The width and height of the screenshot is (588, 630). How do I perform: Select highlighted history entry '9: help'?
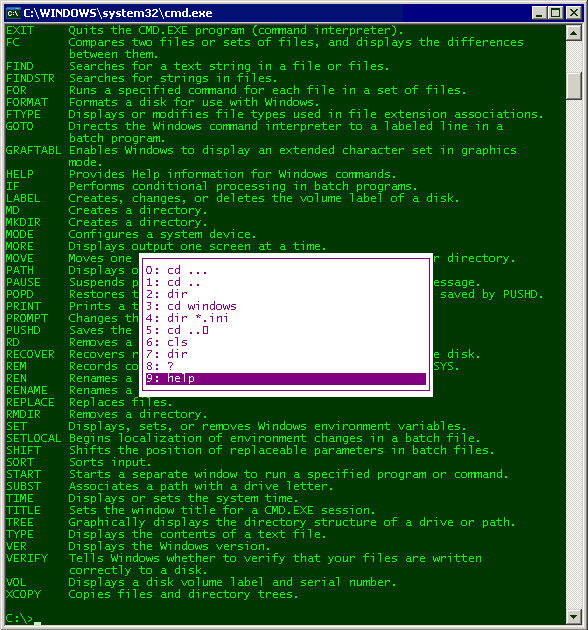click(286, 378)
